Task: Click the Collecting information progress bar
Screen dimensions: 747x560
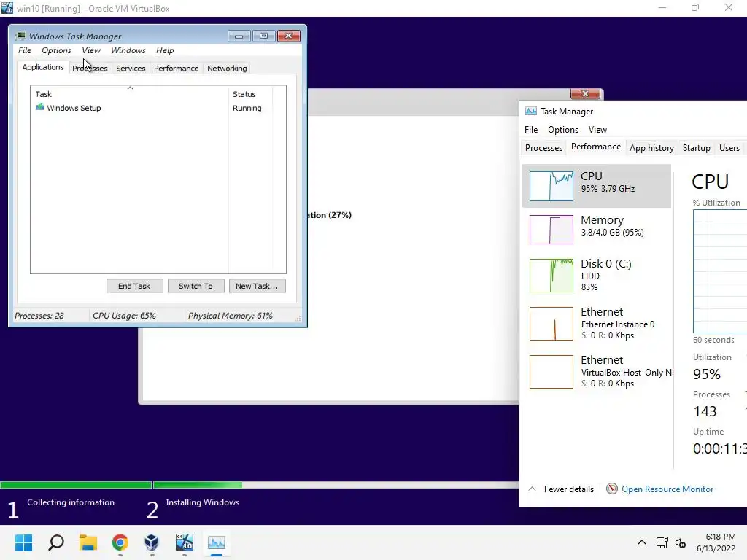Action: coord(76,485)
